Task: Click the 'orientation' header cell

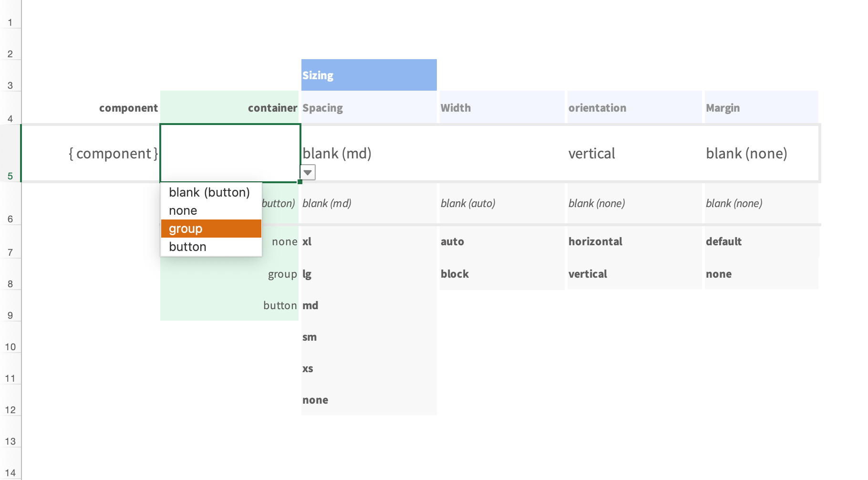Action: (633, 108)
